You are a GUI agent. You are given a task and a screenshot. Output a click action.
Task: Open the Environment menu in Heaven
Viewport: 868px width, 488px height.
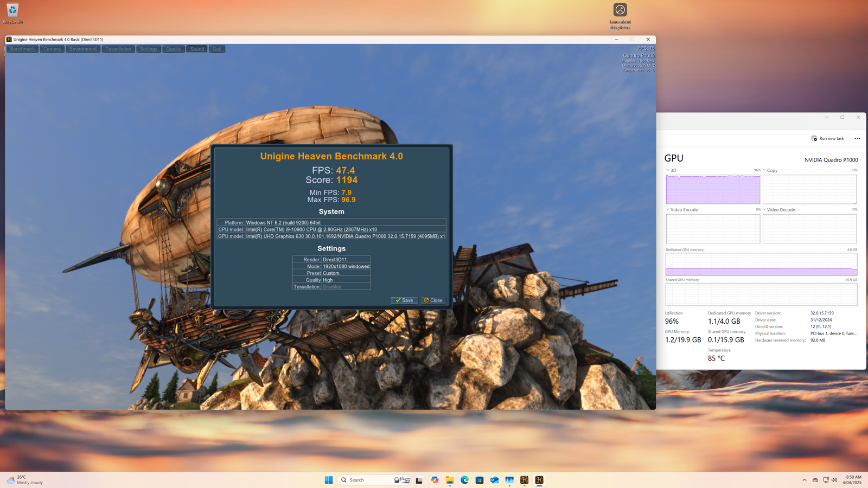[x=83, y=49]
